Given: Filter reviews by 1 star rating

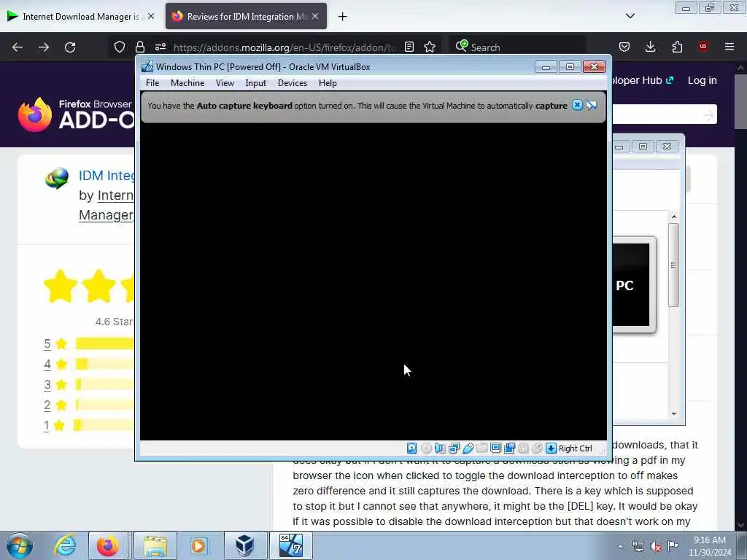Looking at the screenshot, I should (x=46, y=425).
